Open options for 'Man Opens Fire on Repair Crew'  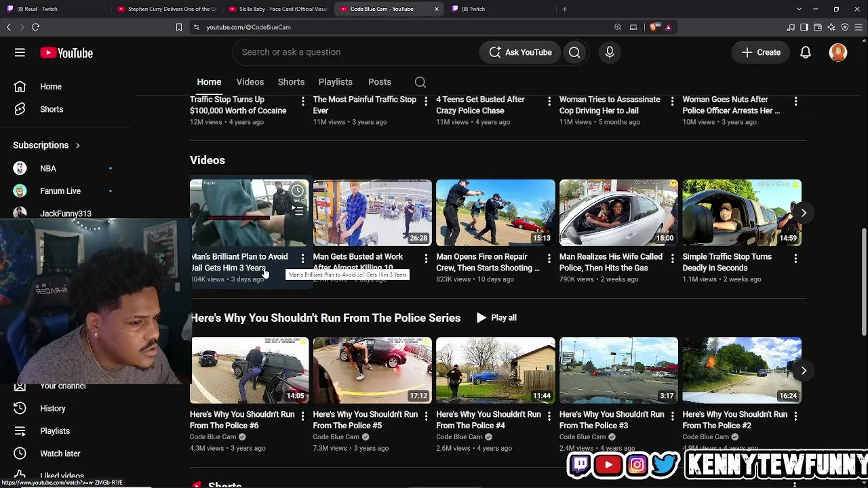[549, 258]
